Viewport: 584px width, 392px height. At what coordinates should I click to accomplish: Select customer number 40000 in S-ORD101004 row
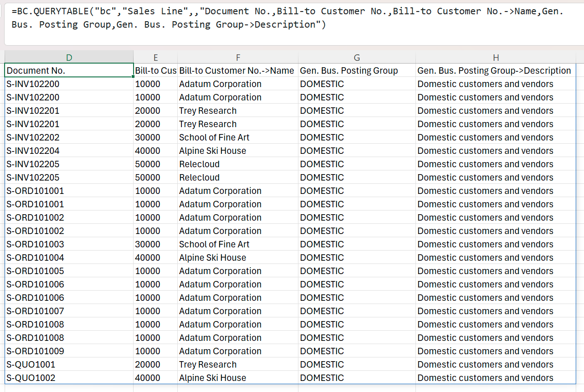click(x=156, y=257)
